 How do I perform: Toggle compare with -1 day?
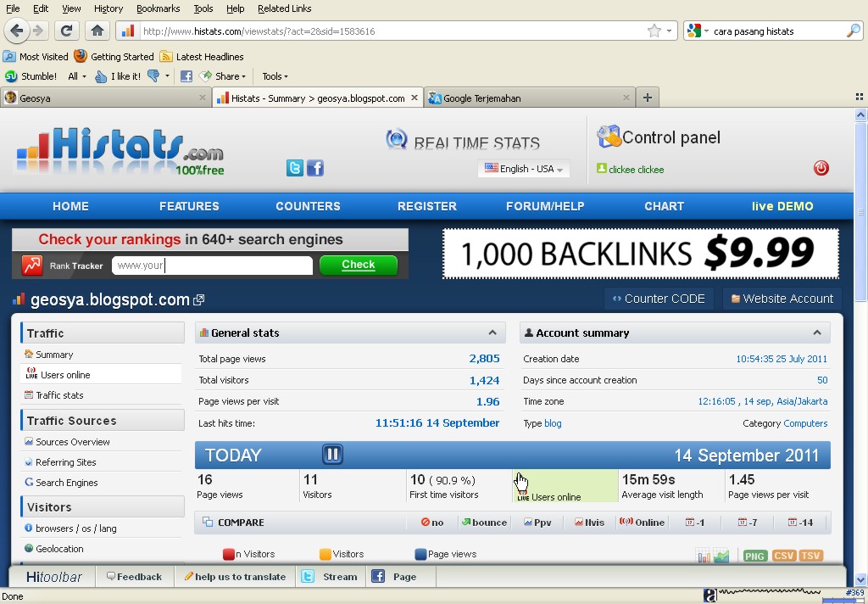(695, 523)
